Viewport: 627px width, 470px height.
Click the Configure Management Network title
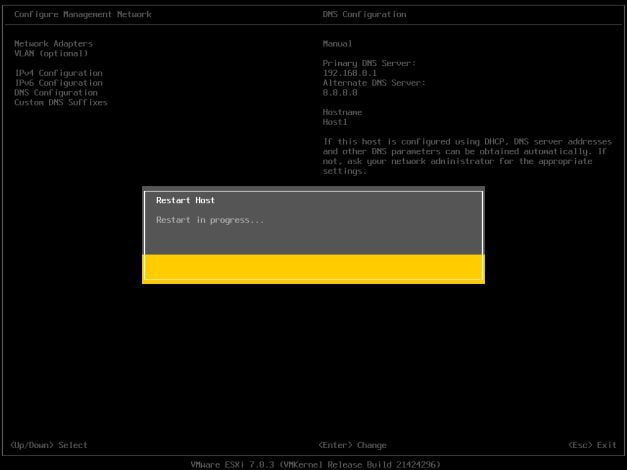(x=83, y=14)
